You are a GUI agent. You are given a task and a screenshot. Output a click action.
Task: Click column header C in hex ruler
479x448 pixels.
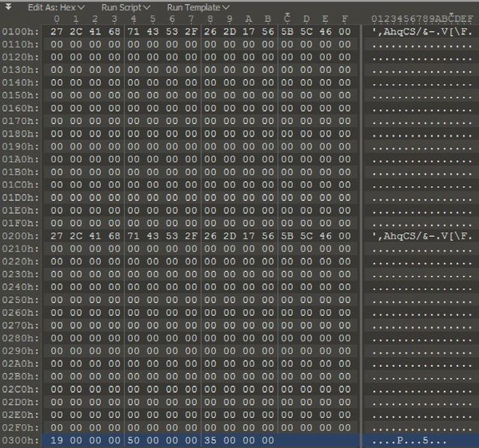click(x=287, y=19)
